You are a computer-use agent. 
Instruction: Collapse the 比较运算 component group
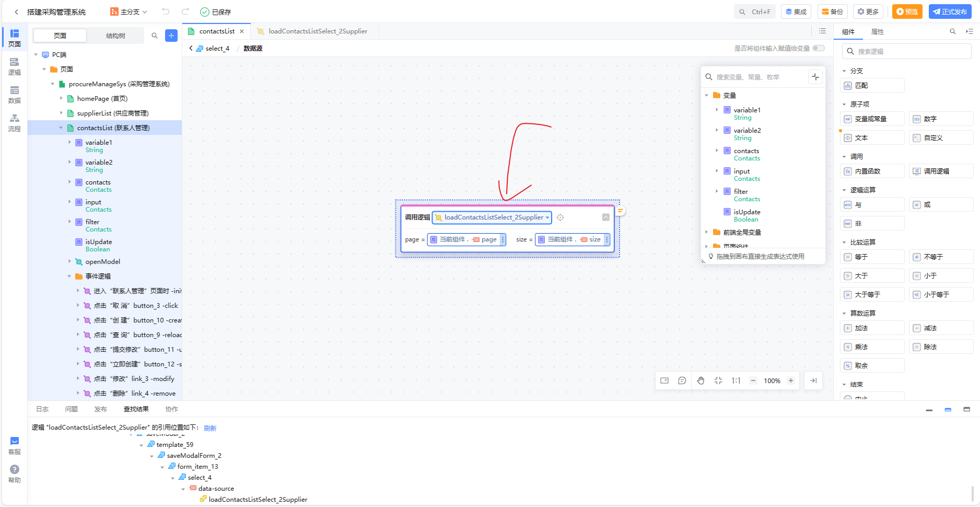tap(844, 242)
